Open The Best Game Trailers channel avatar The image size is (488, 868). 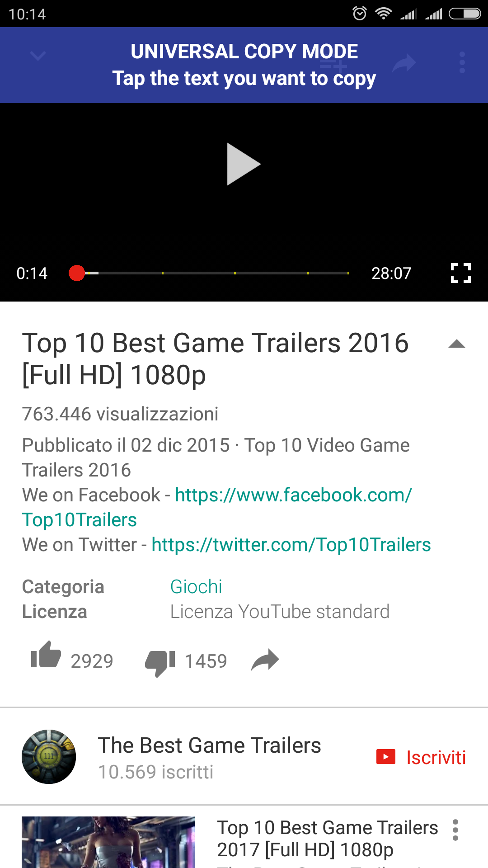49,756
